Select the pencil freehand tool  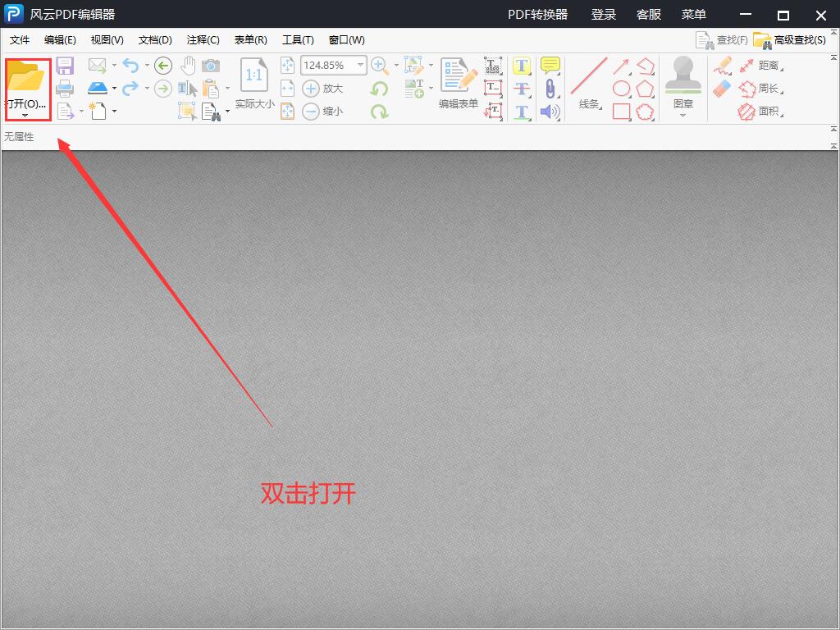tap(723, 66)
